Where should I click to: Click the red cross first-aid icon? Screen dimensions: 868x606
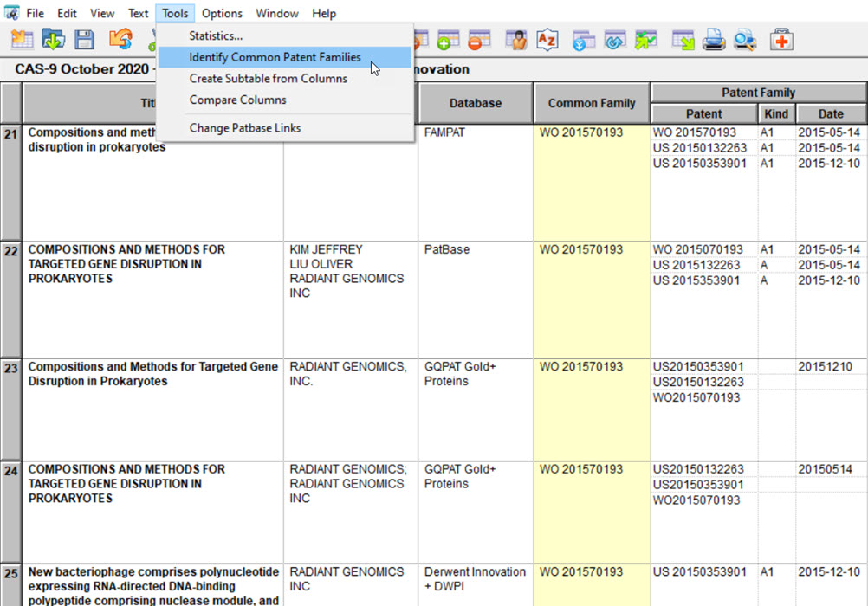(x=781, y=40)
